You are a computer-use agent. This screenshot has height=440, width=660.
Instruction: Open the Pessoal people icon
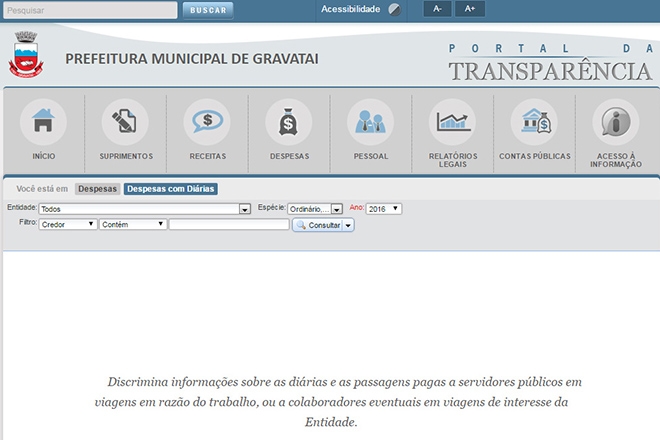tap(370, 124)
